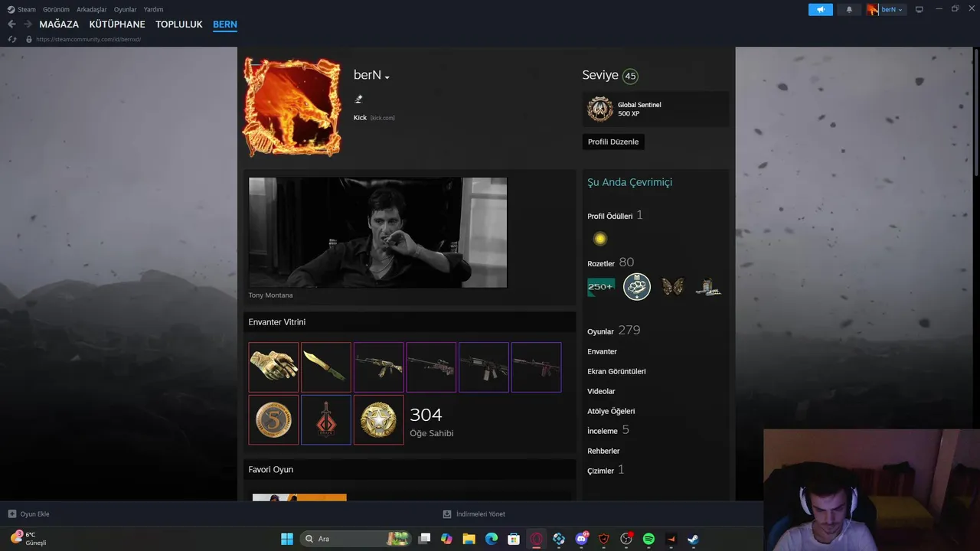The width and height of the screenshot is (980, 551).
Task: Open the Oyunlar menu
Action: pos(126,9)
